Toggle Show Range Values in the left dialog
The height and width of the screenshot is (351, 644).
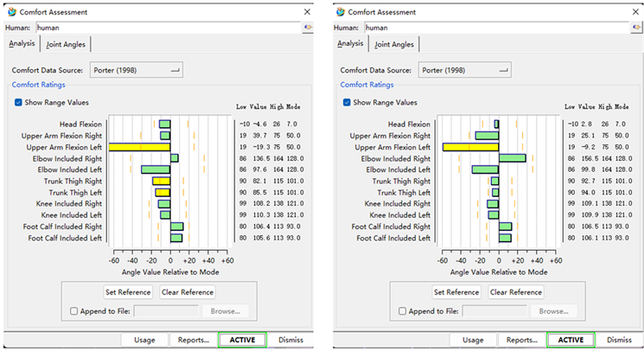(20, 102)
